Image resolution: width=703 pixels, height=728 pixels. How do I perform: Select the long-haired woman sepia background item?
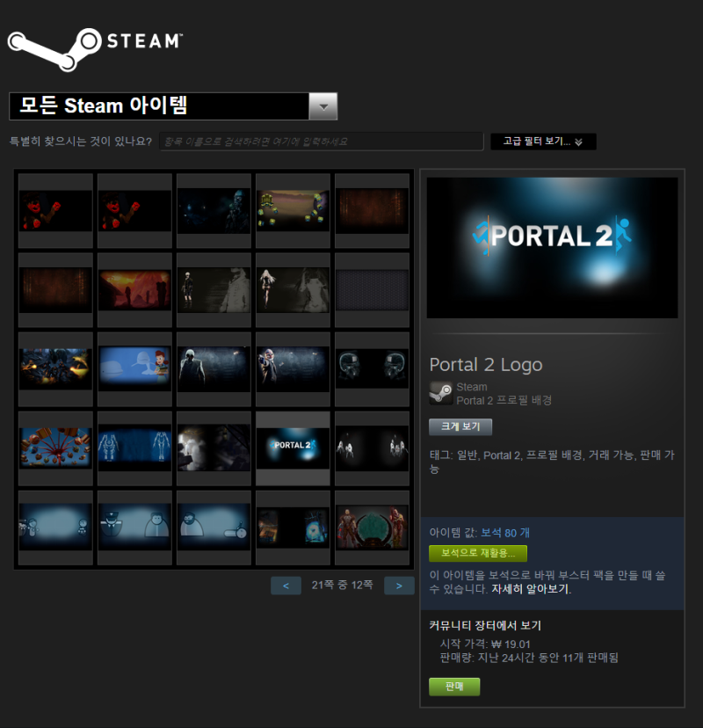point(293,290)
